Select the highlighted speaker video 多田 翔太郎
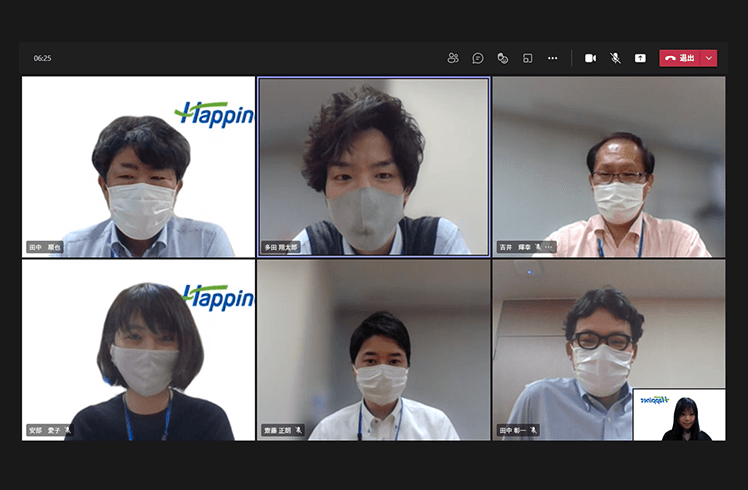 [374, 167]
